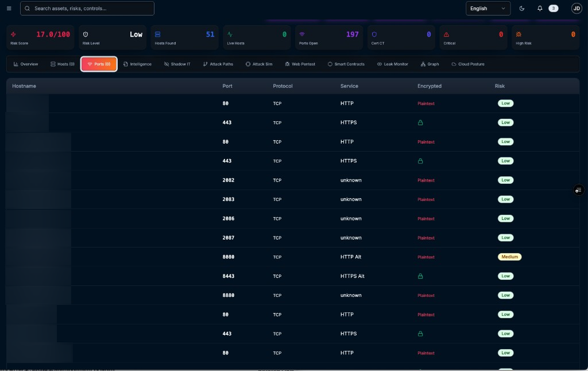The width and height of the screenshot is (588, 371).
Task: Click the notification count badge 3
Action: pos(554,8)
